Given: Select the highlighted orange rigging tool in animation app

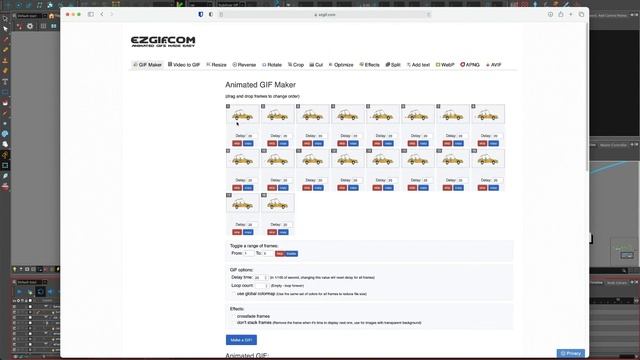Looking at the screenshot, I should point(5,155).
